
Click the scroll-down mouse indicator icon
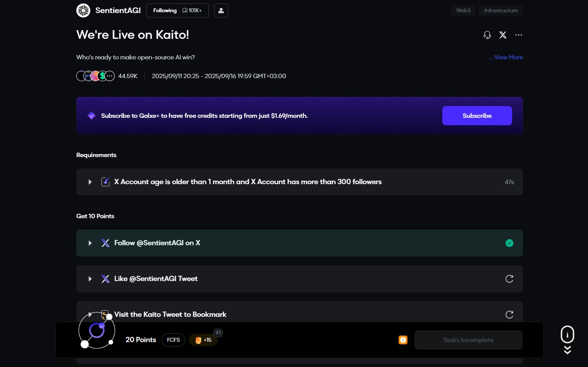click(567, 335)
